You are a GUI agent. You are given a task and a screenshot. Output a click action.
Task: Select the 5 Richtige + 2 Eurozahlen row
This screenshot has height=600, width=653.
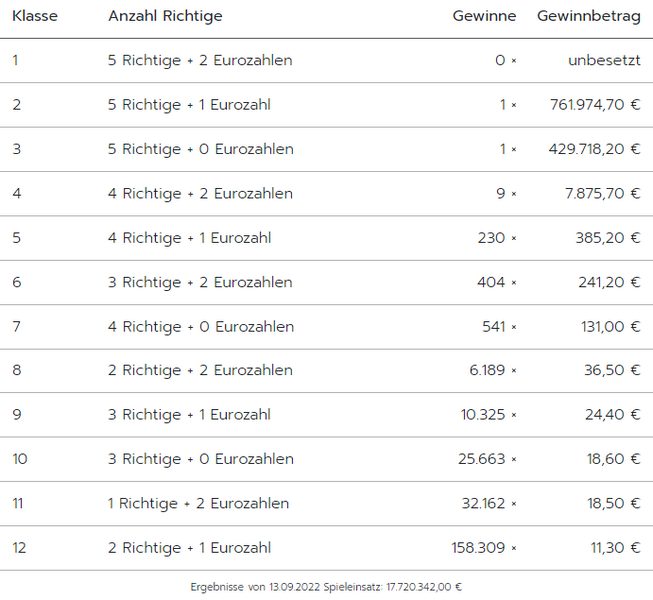(x=200, y=61)
